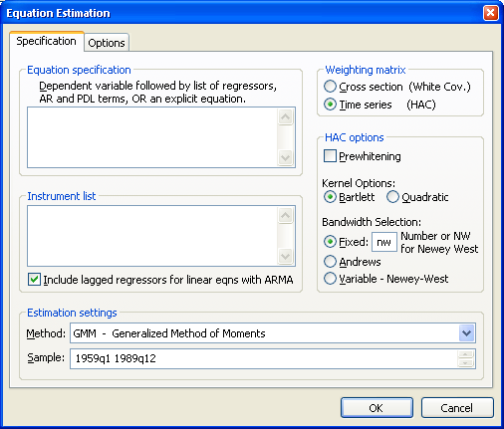Click the equation box scroll-down arrow
The image size is (504, 429).
click(x=286, y=157)
